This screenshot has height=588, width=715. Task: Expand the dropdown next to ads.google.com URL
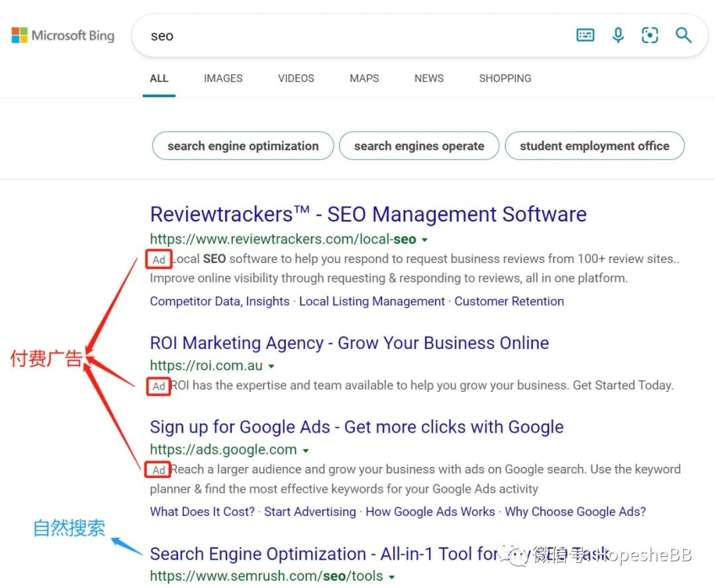(305, 450)
